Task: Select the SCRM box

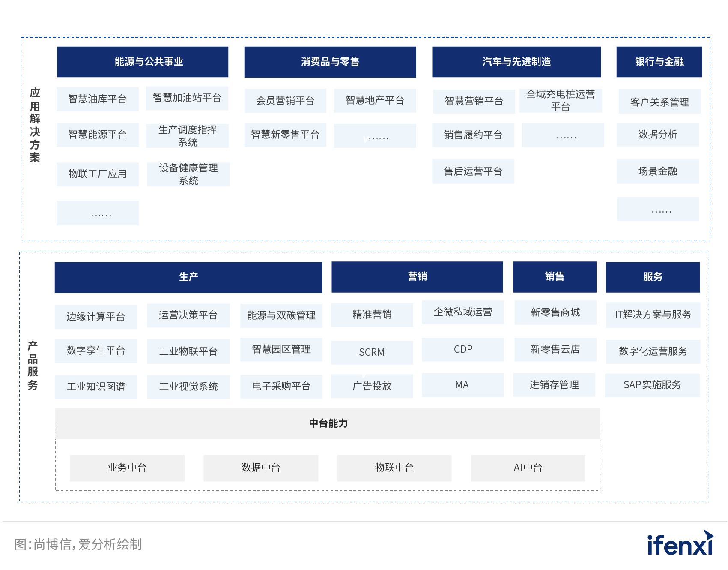Action: tap(372, 352)
